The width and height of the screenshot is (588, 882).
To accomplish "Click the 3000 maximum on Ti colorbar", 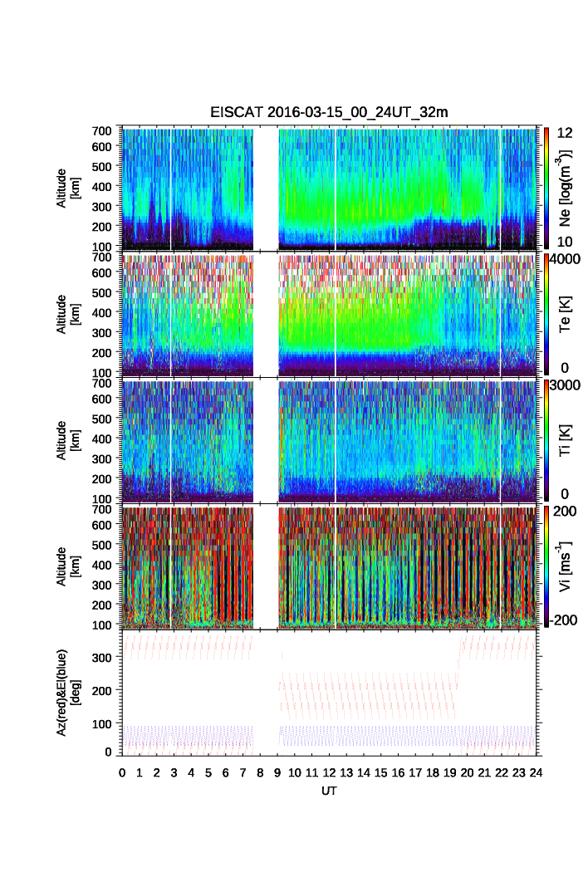I will [565, 385].
